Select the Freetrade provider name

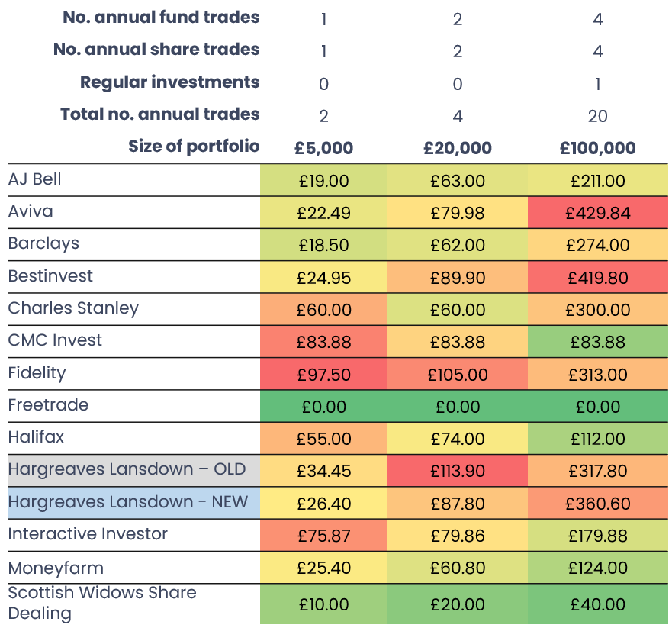point(48,405)
